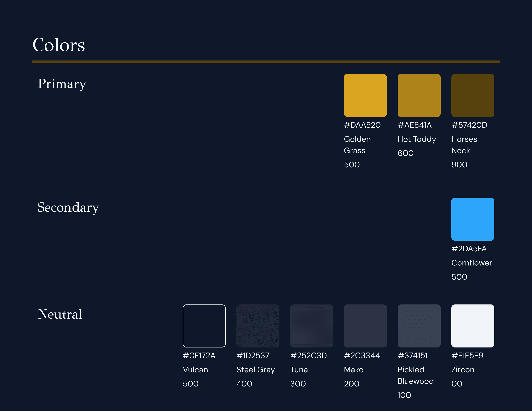
Task: Click the Cornflower blue #2DA5FA swatch
Action: pos(473,219)
